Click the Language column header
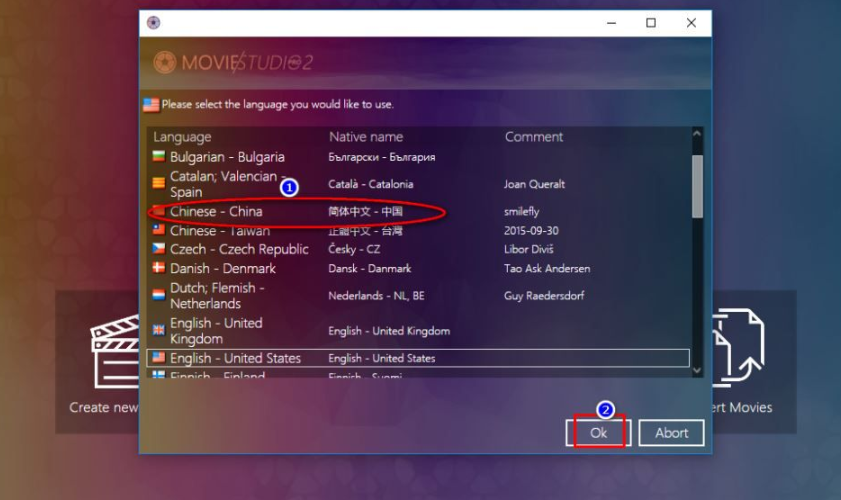Screen dimensions: 841x500 182,137
